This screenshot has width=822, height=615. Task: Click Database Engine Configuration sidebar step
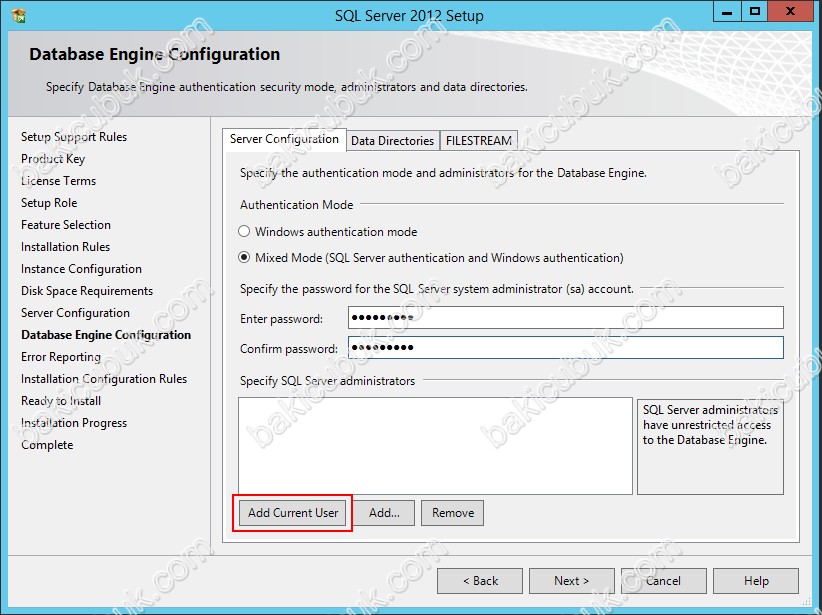pos(106,335)
